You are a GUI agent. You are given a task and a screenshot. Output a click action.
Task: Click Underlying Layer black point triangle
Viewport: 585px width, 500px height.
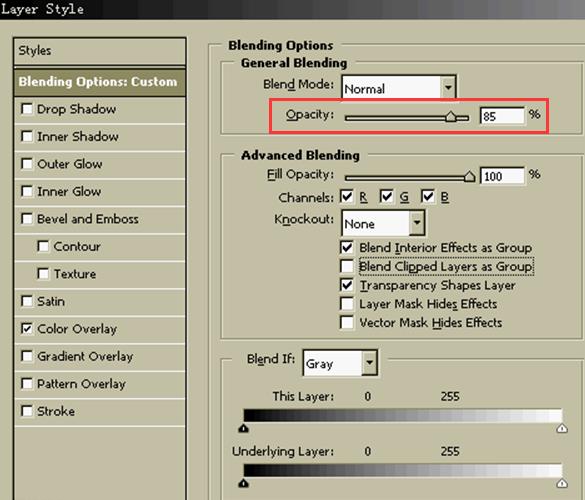(x=244, y=484)
